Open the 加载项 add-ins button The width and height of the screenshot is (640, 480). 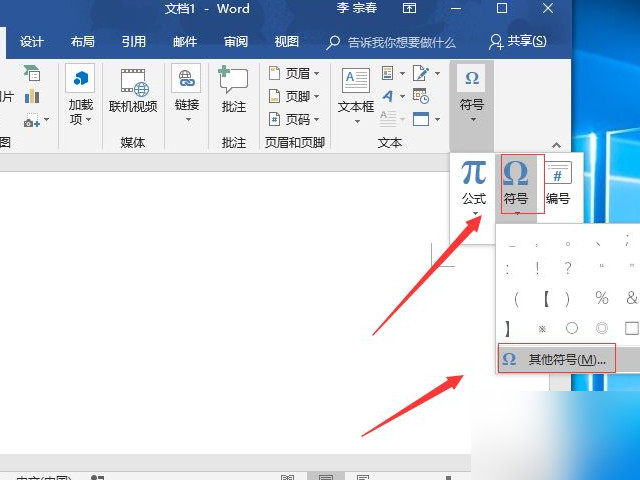click(80, 96)
